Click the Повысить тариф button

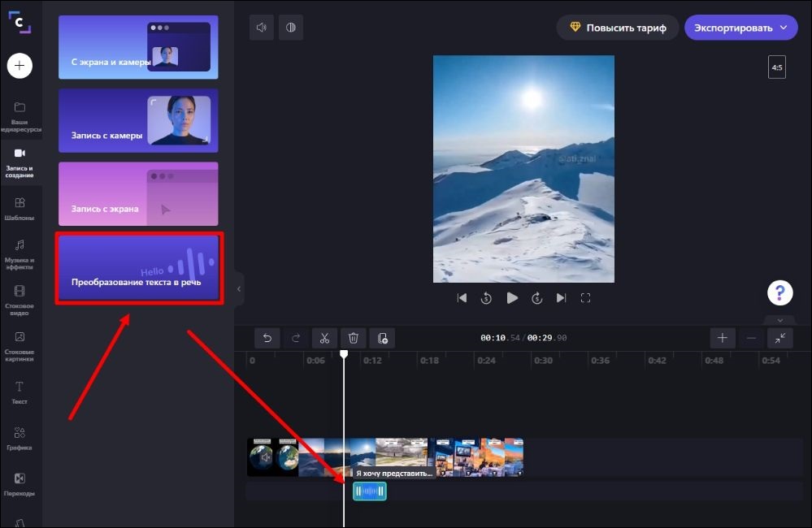click(617, 27)
